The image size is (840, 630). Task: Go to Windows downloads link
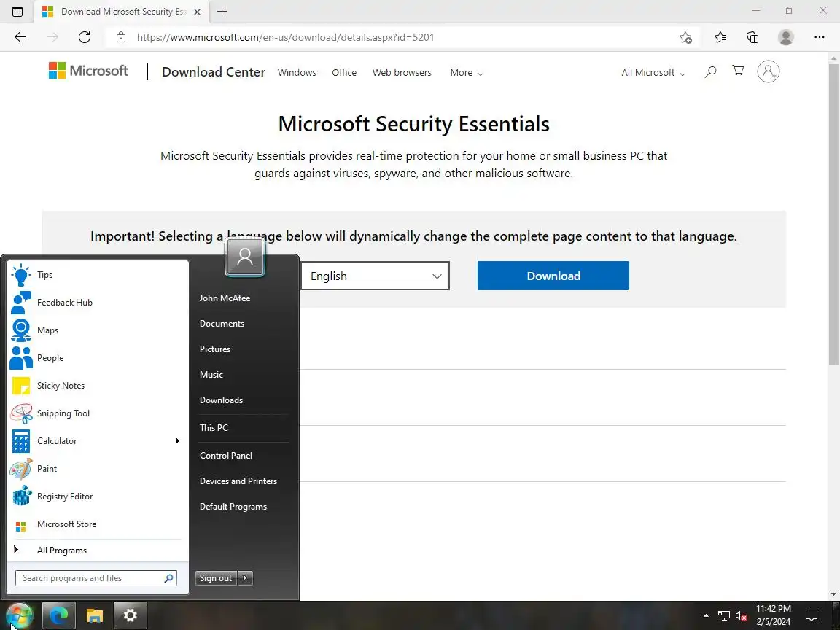[x=297, y=73]
